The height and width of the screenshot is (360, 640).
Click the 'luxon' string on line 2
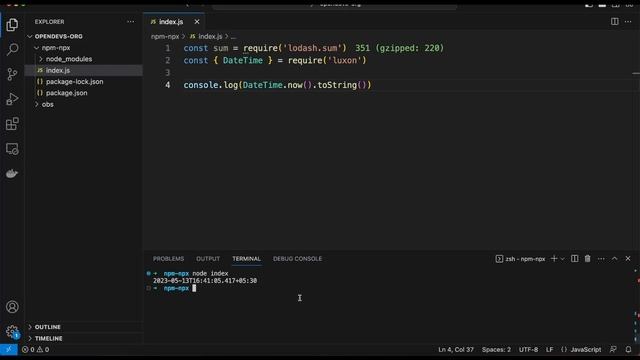[345, 60]
